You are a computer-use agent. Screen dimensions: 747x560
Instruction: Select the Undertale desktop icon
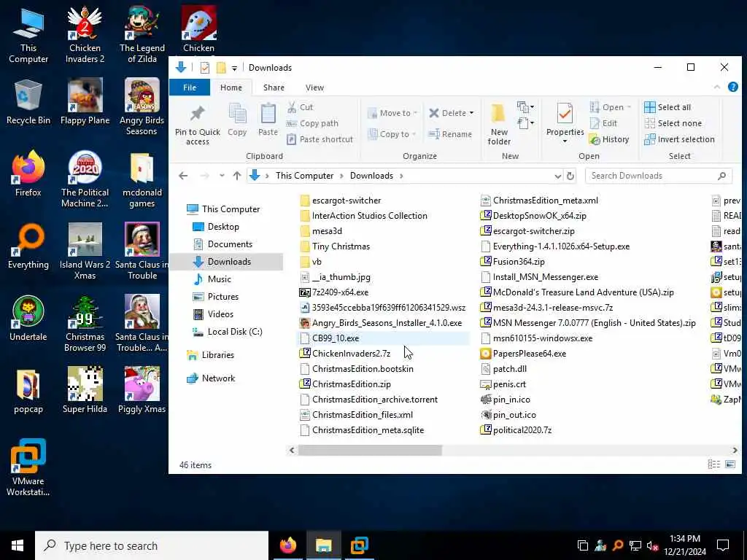coord(28,318)
